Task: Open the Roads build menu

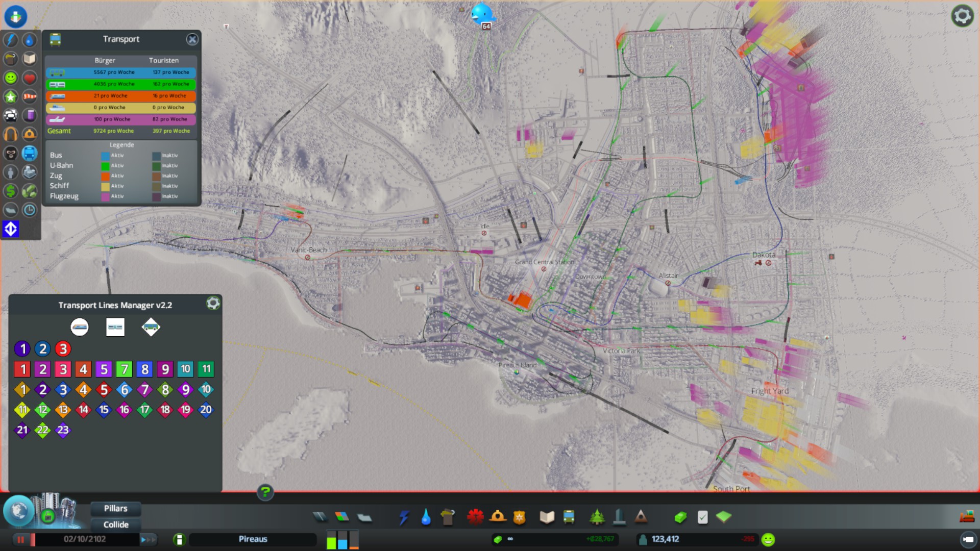Action: click(x=320, y=517)
